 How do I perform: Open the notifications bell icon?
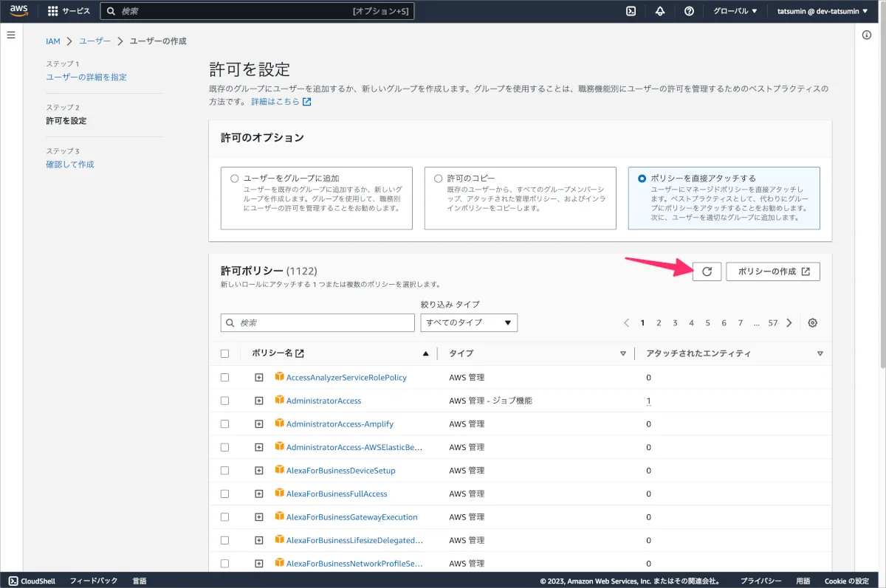pos(660,11)
